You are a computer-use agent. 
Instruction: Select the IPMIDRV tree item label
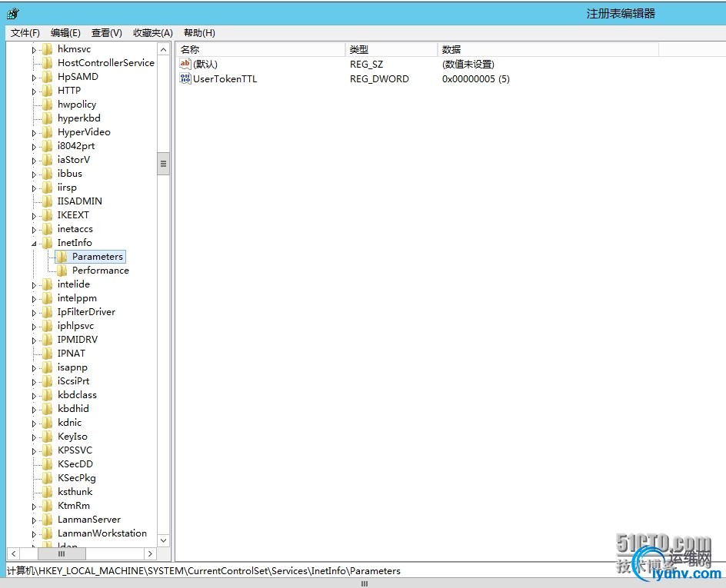point(78,340)
